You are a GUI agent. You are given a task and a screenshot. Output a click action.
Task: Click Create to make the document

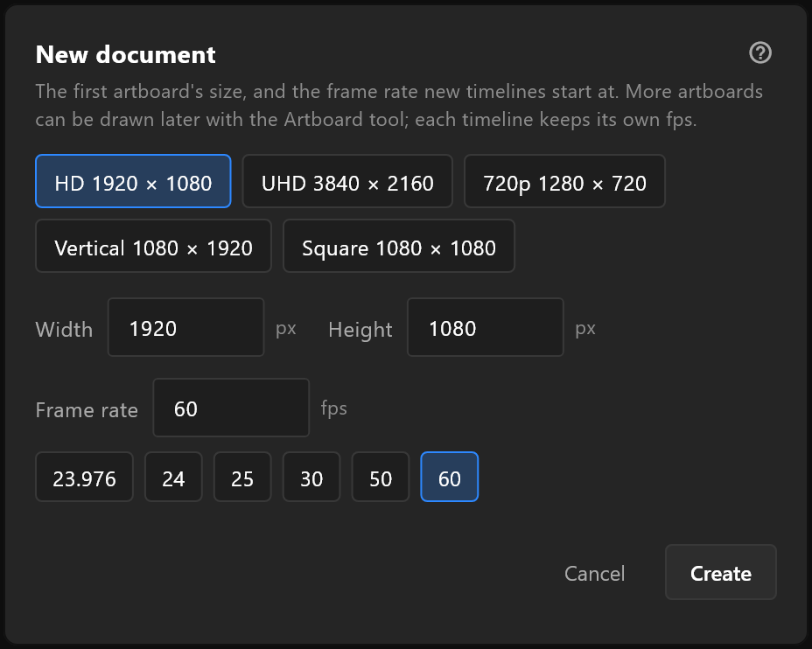coord(721,572)
